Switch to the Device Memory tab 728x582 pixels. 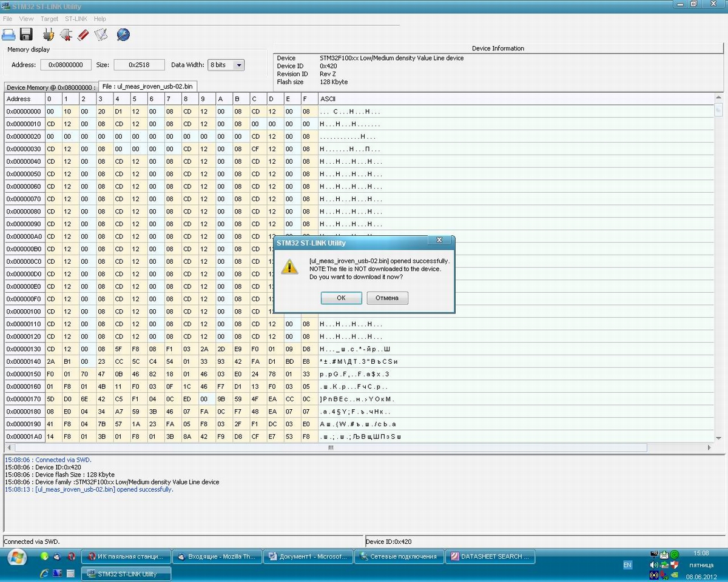(x=51, y=87)
